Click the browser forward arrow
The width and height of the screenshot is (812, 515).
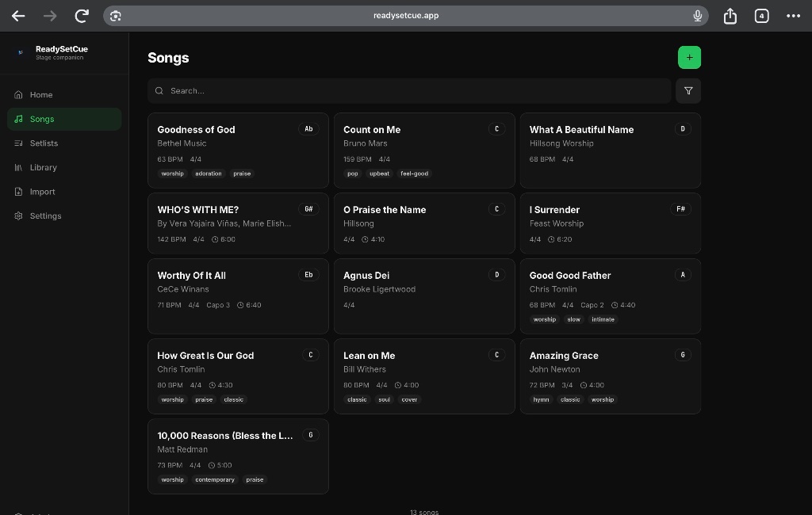[50, 16]
